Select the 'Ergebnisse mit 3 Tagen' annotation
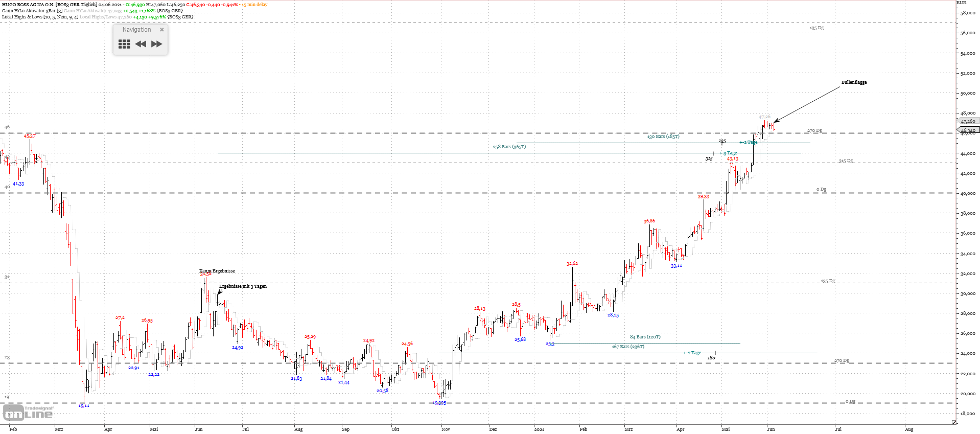 (x=243, y=286)
